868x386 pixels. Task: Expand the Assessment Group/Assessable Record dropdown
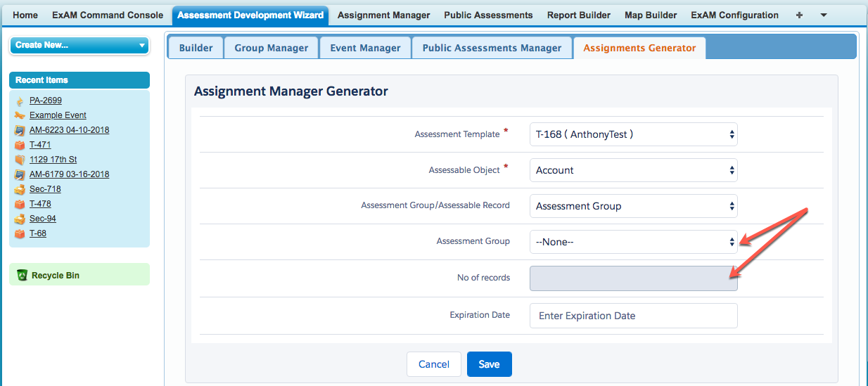pyautogui.click(x=633, y=206)
